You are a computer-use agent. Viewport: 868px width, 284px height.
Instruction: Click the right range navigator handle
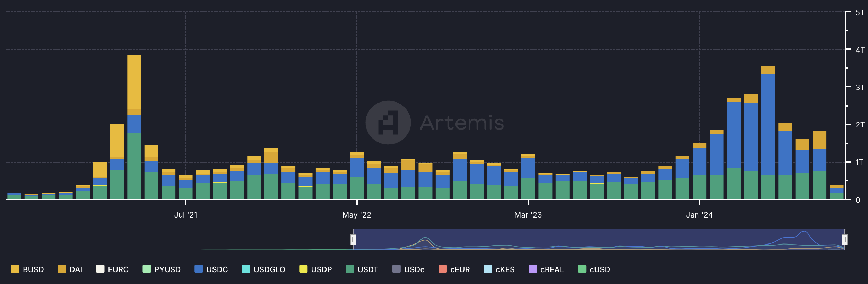[845, 239]
